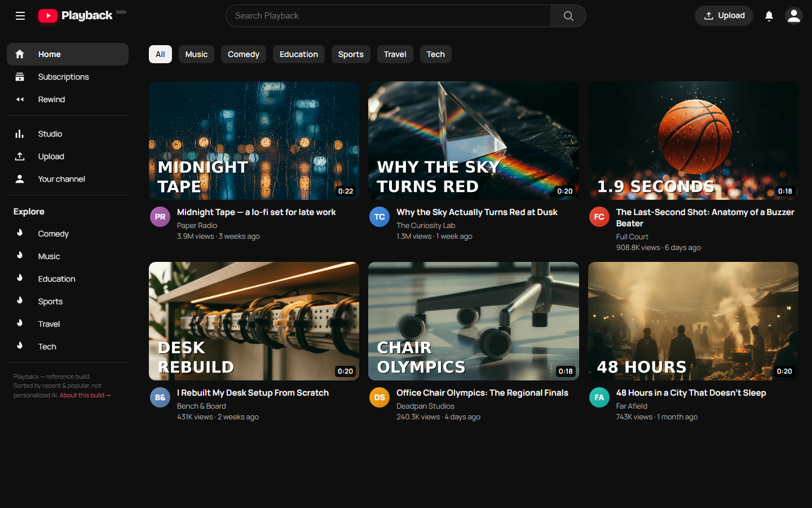Open The Curiosity Lab TC avatar
The image size is (812, 508).
coord(379,217)
